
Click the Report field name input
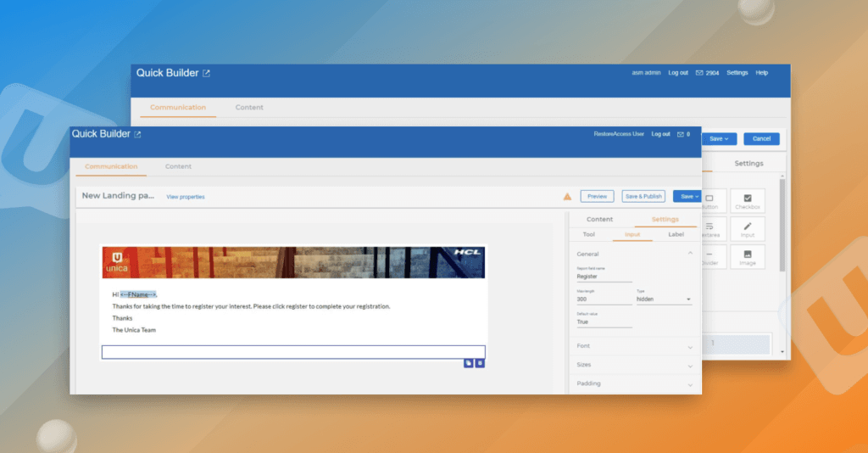[604, 277]
